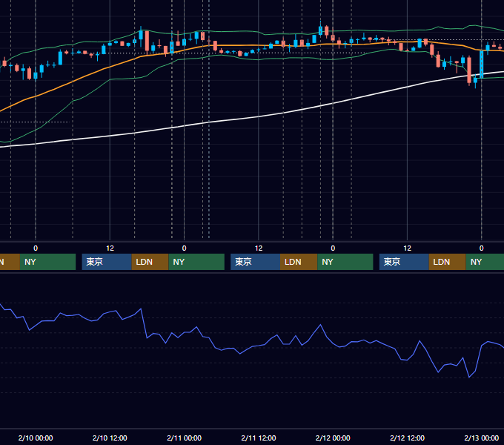This screenshot has height=445, width=504.
Task: Click the 東京 session block on 2/10
Action: pyautogui.click(x=107, y=262)
